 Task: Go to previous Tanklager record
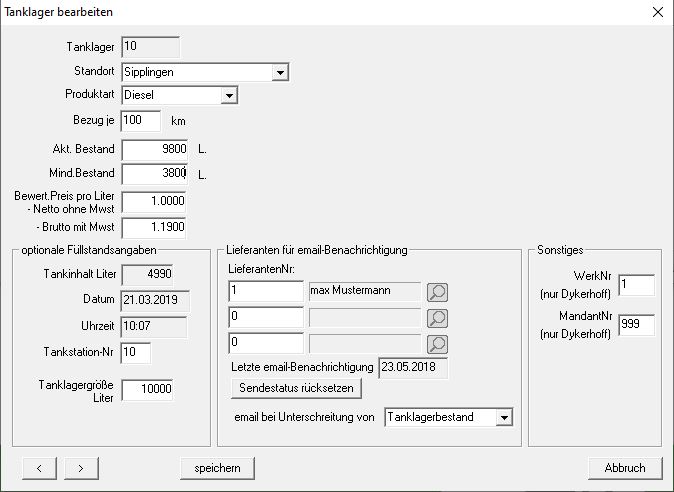[40, 468]
